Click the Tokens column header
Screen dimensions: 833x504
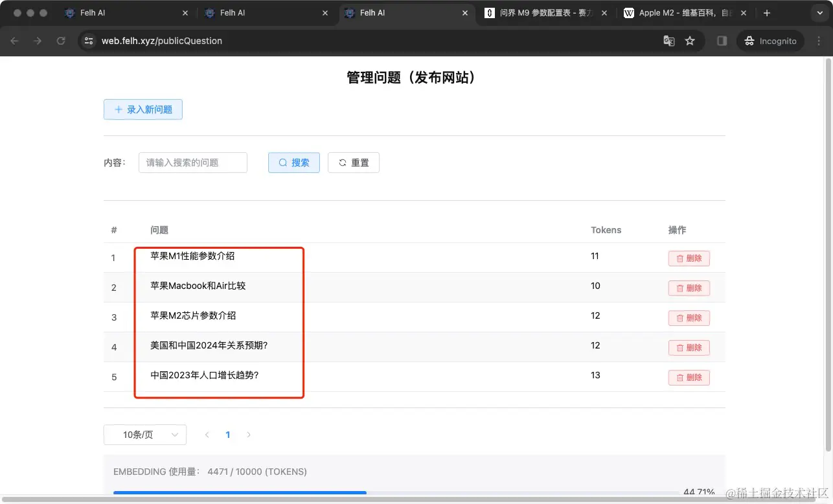(x=606, y=230)
